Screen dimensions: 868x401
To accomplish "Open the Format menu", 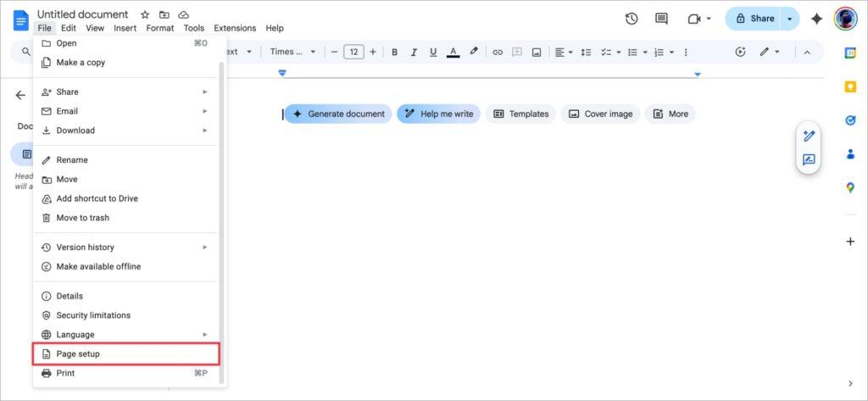I will click(x=160, y=28).
